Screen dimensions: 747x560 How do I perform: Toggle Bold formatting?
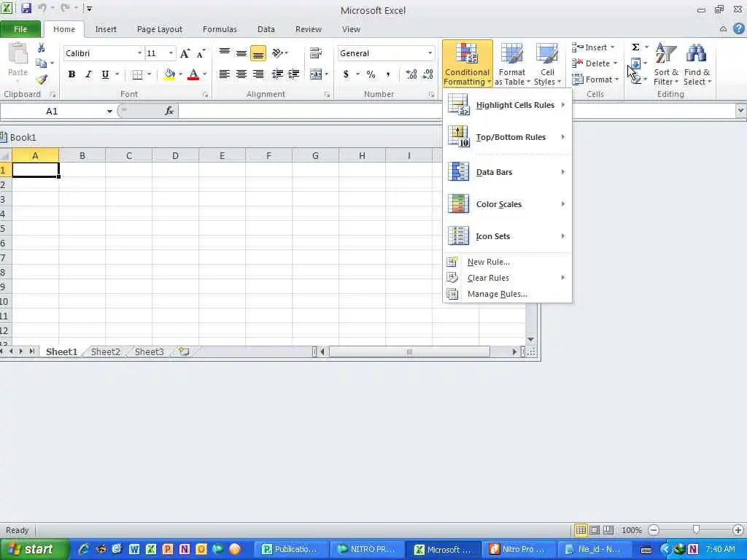tap(71, 74)
